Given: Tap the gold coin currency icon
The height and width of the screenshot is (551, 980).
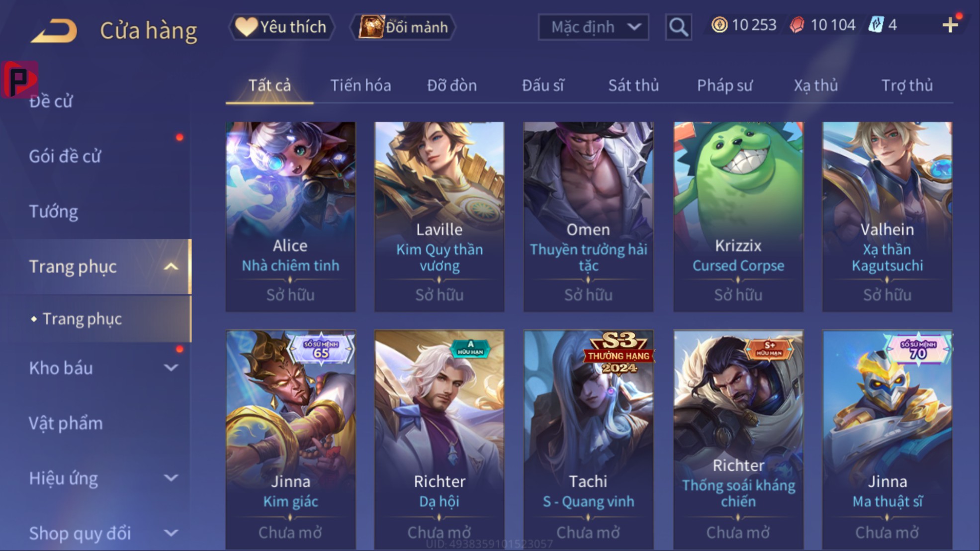Looking at the screenshot, I should 719,25.
